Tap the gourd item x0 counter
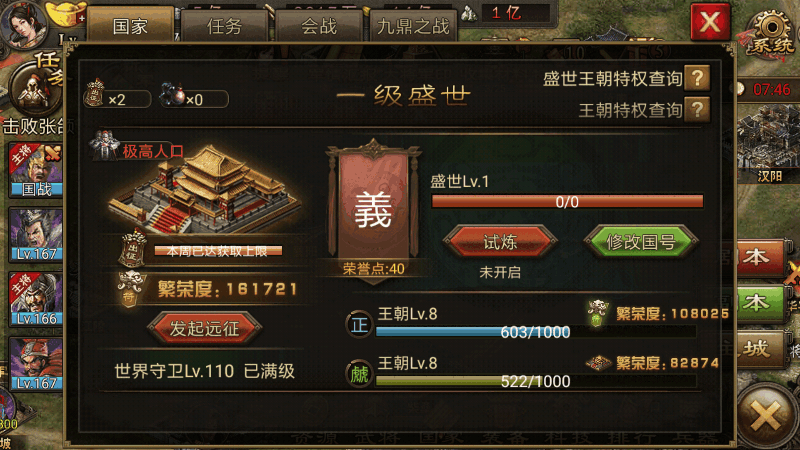800x450 pixels. (194, 96)
